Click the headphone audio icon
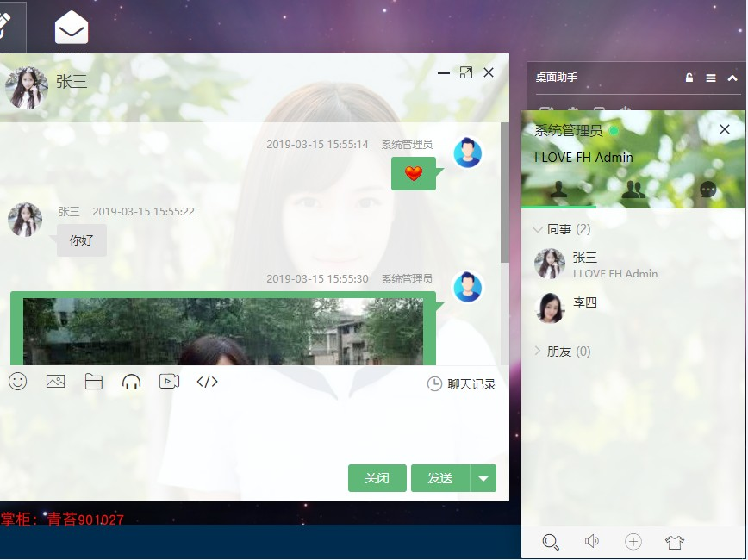 pos(131,382)
